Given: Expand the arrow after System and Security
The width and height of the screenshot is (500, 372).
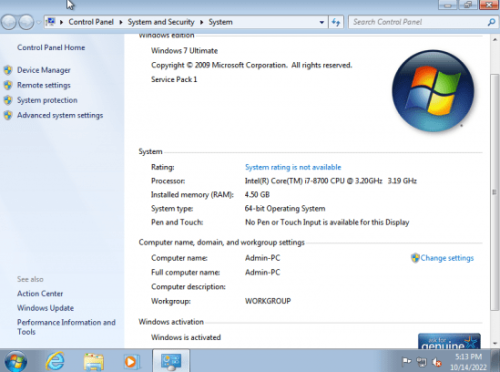Looking at the screenshot, I should (x=202, y=22).
